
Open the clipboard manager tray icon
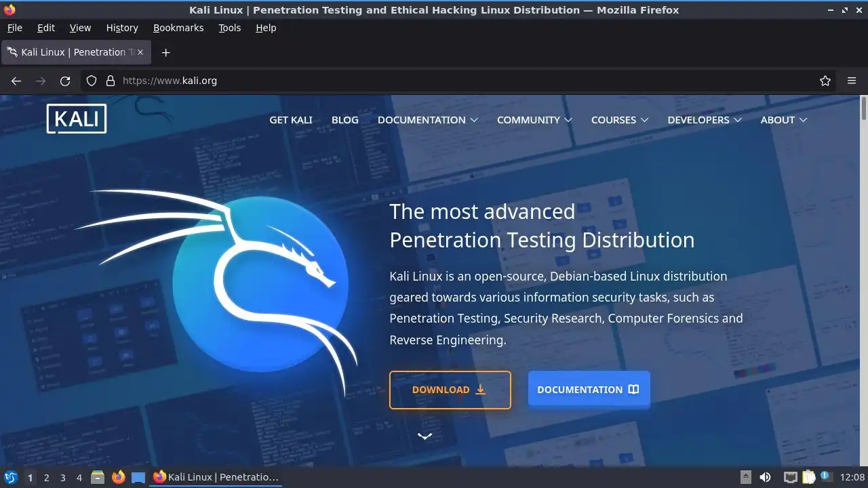coord(808,477)
